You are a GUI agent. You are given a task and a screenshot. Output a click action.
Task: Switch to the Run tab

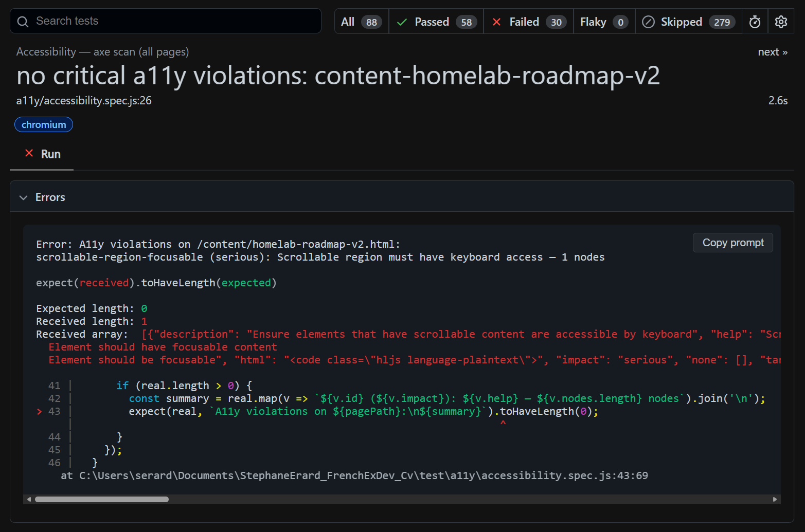(50, 153)
